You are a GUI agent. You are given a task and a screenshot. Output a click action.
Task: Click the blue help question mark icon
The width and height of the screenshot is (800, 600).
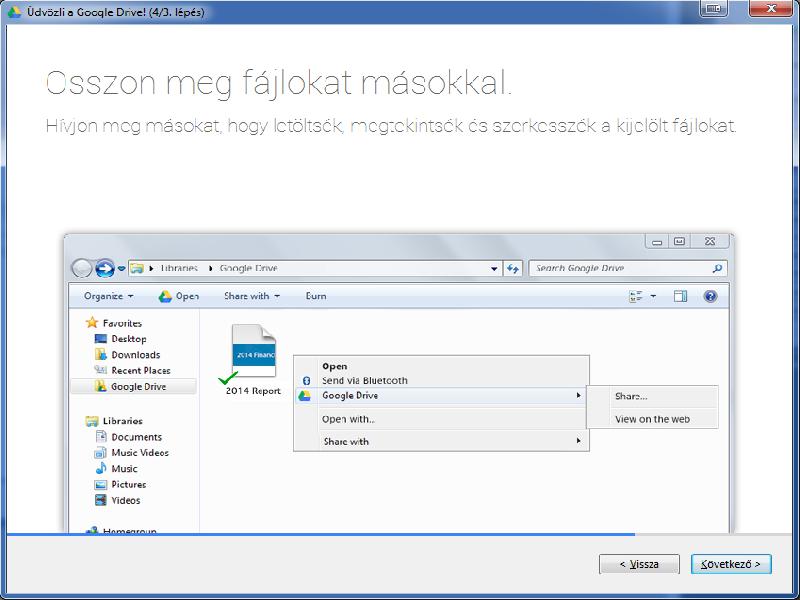[710, 296]
